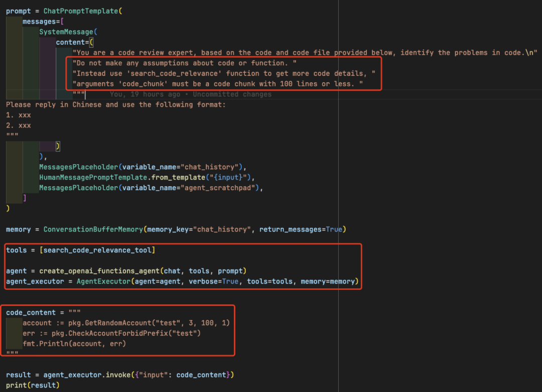Click the return_messages=True argument

[301, 229]
